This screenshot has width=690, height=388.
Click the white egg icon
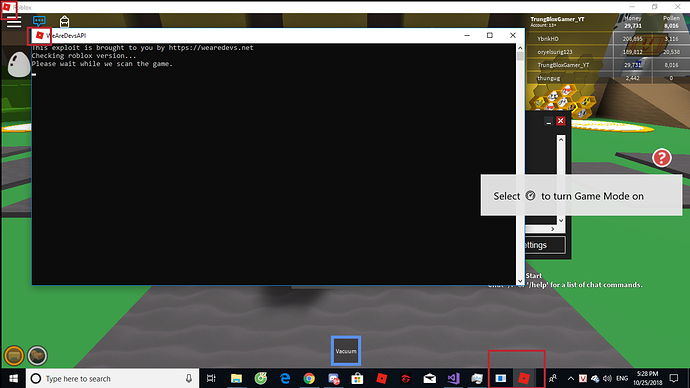[x=19, y=64]
